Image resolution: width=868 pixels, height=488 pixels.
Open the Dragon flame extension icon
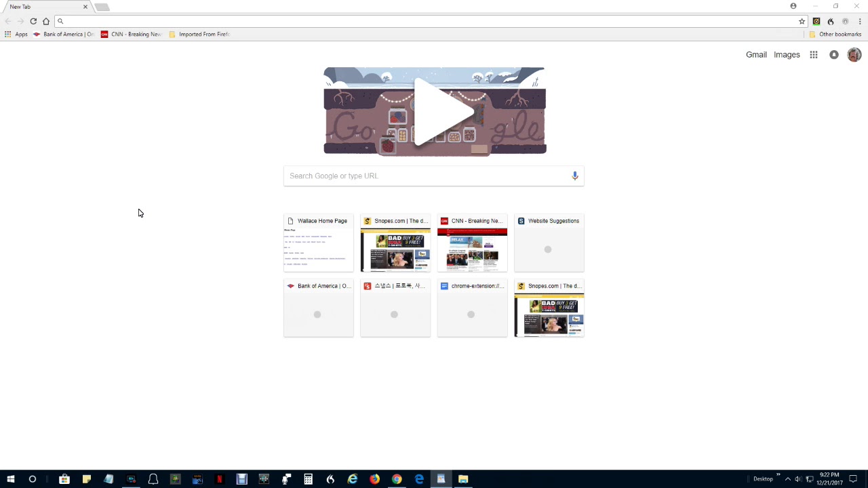(831, 21)
